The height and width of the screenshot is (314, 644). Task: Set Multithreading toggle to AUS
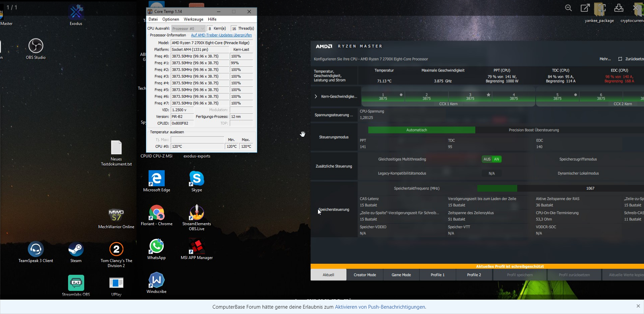(x=487, y=159)
